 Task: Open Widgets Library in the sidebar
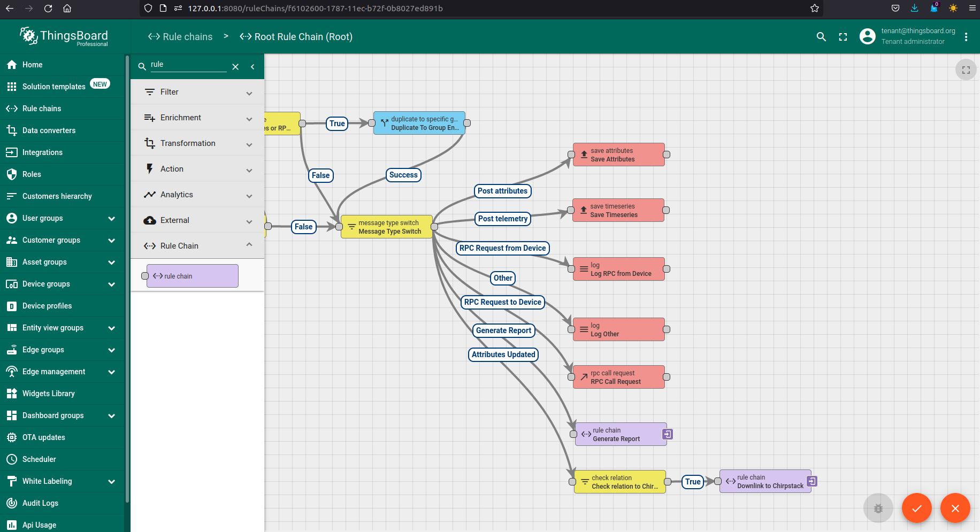pyautogui.click(x=62, y=394)
